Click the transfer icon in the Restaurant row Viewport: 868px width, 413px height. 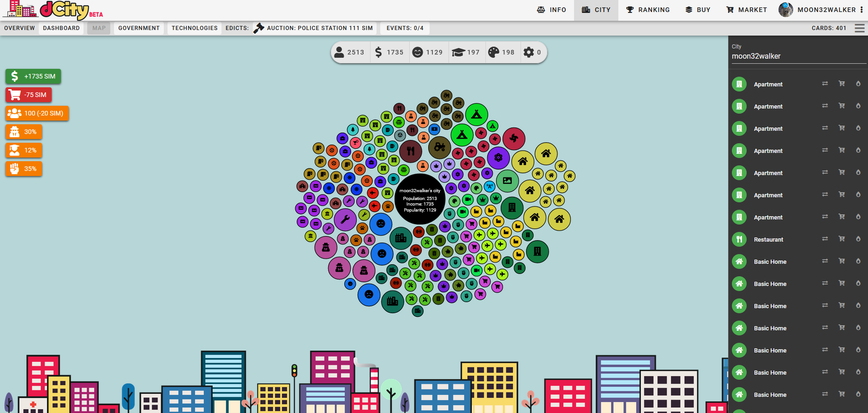tap(825, 239)
